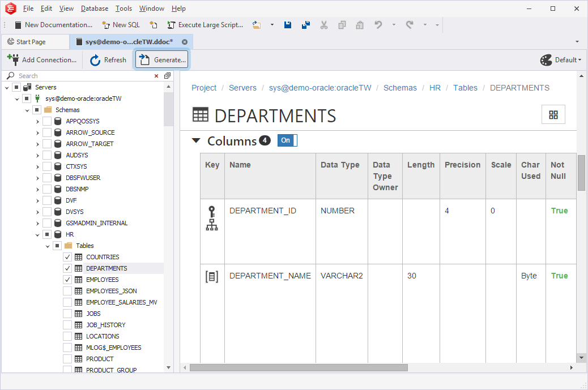Expand the CTXSYS schema node
The height and width of the screenshot is (390, 588).
pyautogui.click(x=37, y=167)
